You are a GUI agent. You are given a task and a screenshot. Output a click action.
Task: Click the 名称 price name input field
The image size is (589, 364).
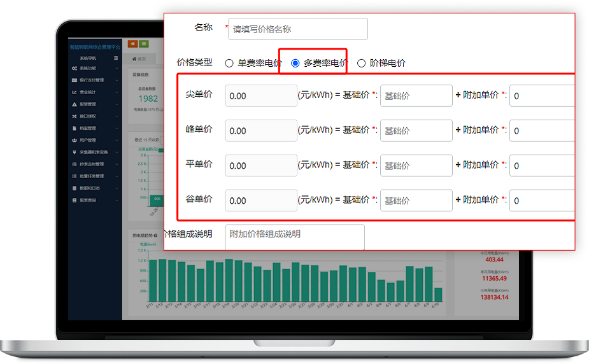(297, 29)
